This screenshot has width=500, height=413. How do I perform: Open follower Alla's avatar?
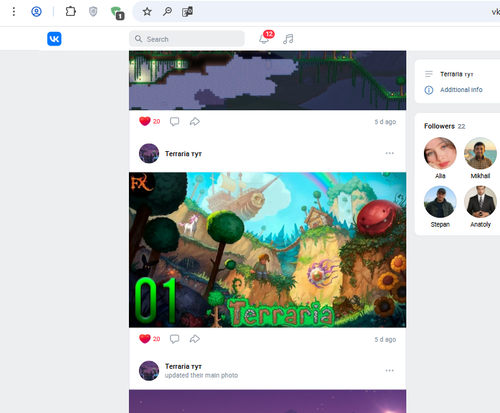click(x=440, y=153)
